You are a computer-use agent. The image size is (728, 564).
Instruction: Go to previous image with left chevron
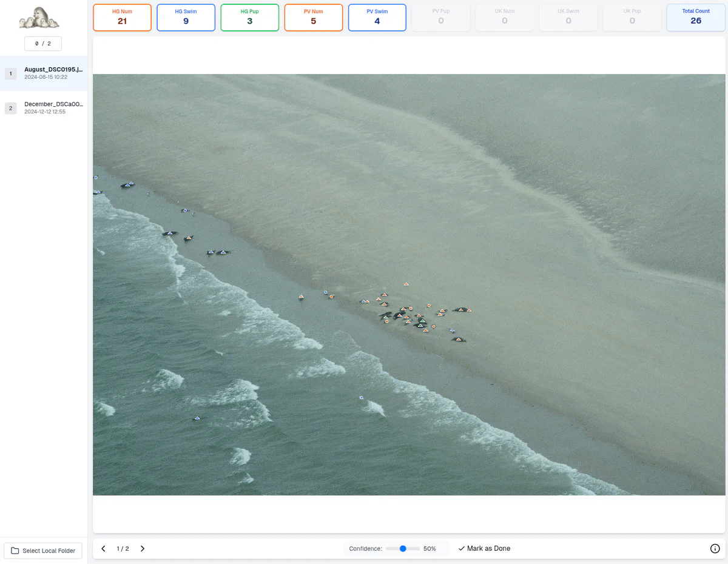(103, 548)
